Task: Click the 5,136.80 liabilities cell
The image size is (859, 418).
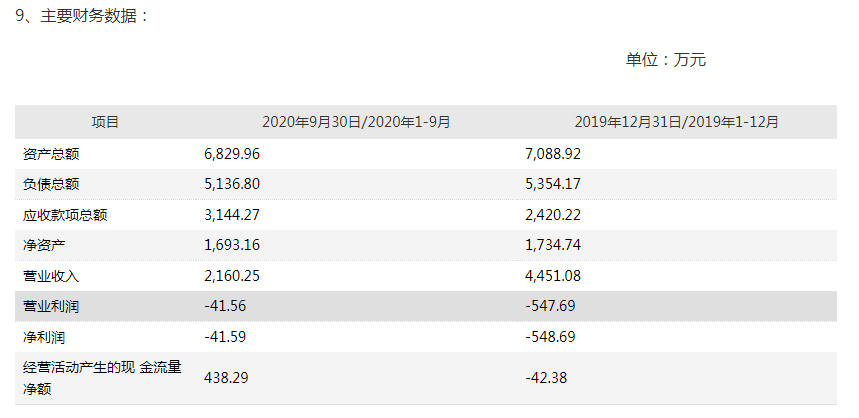Action: pos(231,184)
